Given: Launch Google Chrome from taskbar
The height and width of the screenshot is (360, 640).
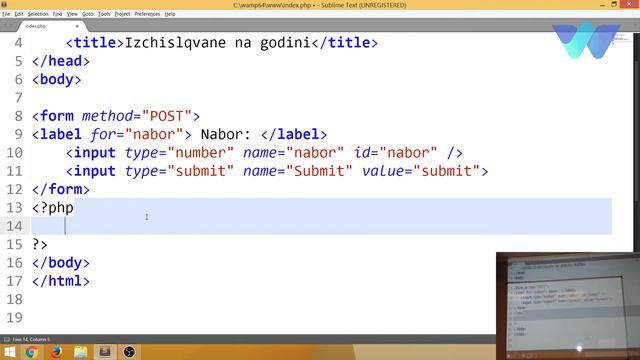Looking at the screenshot, I should [32, 352].
